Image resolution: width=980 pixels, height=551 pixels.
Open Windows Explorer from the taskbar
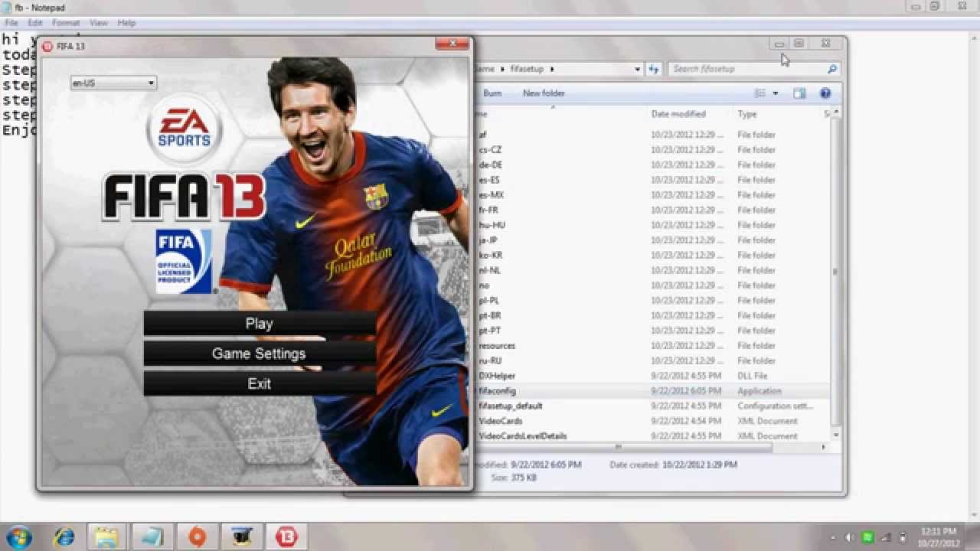[106, 536]
